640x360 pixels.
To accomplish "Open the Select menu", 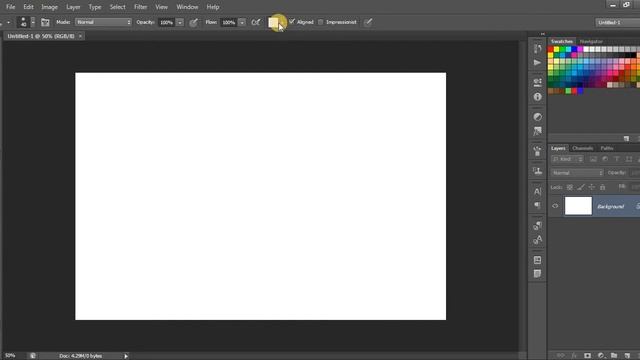I will 117,7.
